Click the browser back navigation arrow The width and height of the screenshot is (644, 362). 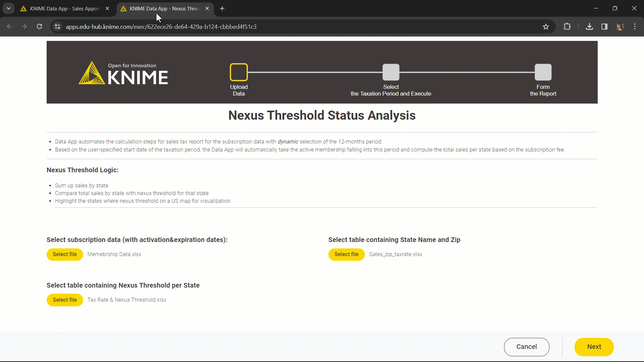[x=10, y=27]
